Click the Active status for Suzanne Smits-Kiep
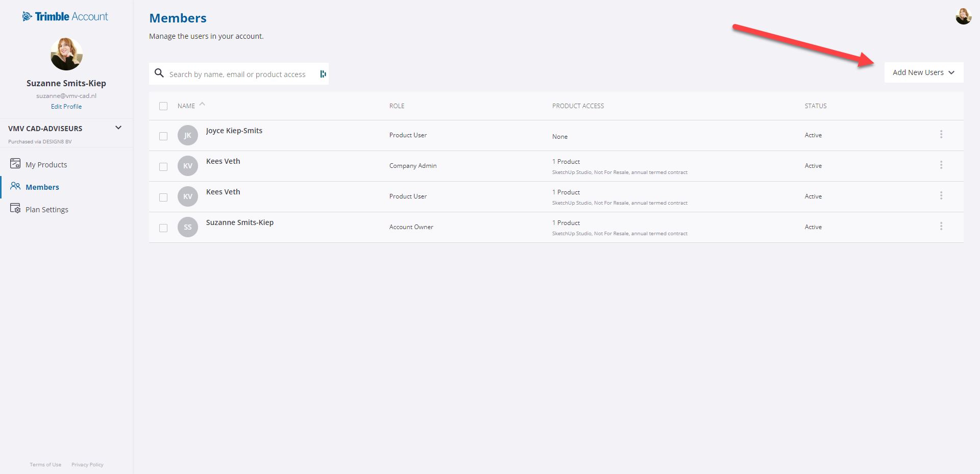 (813, 227)
